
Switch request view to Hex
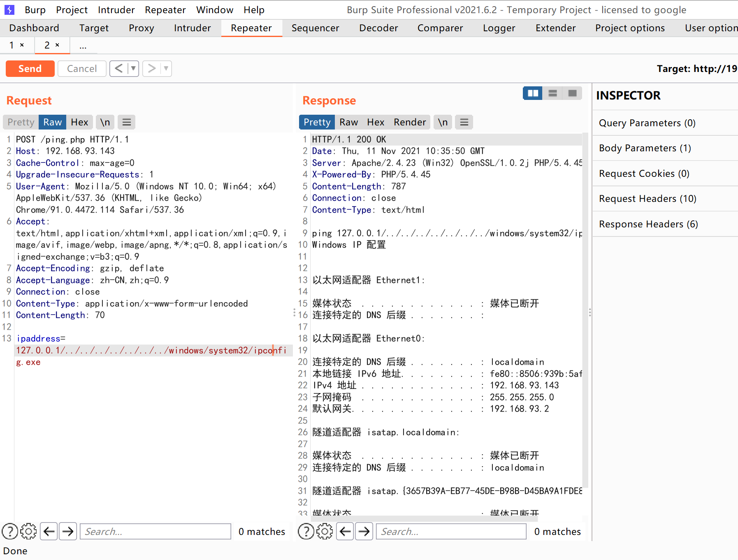coord(79,122)
